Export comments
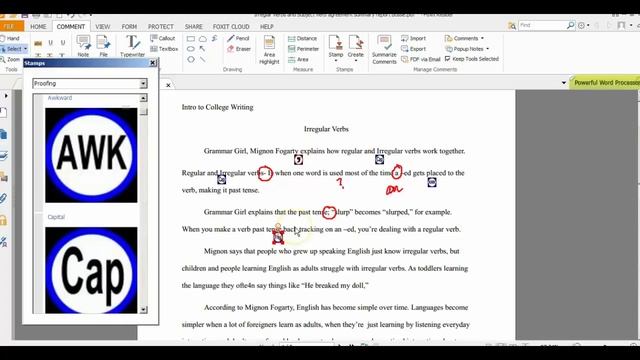This screenshot has height=360, width=640. click(413, 49)
